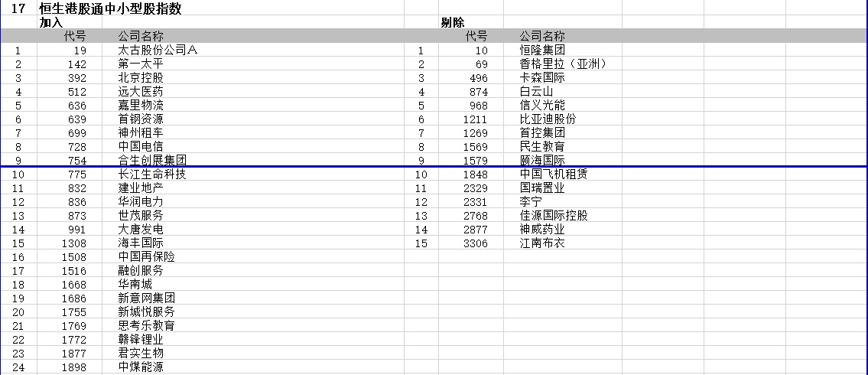Select the cell 卡森国际
The image size is (868, 375).
click(x=542, y=77)
